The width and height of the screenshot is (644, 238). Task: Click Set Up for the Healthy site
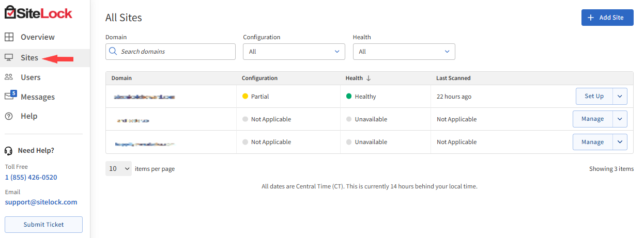[594, 97]
